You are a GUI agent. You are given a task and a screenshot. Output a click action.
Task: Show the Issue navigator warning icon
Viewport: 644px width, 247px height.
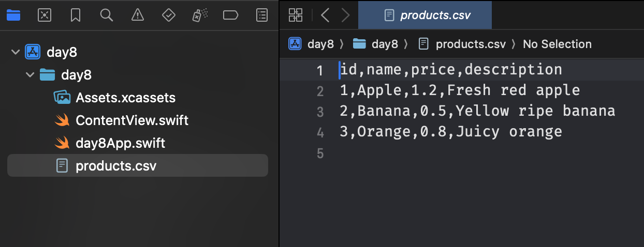click(x=138, y=16)
